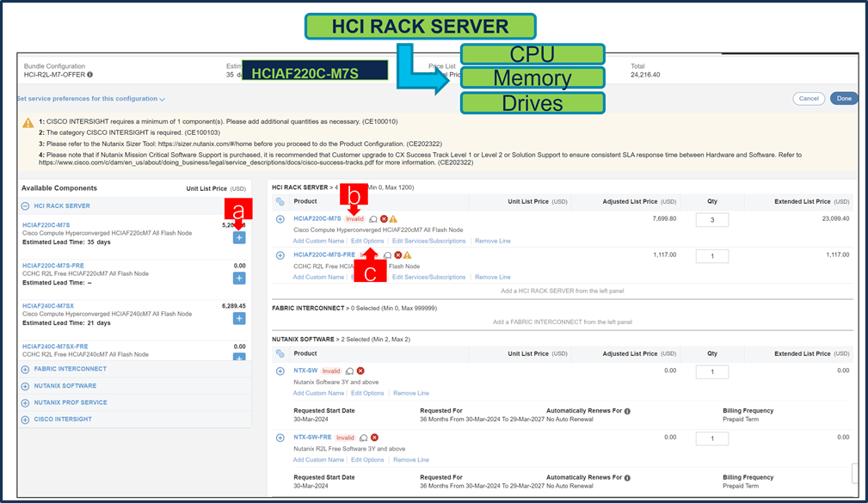
Task: Expand the NUTANIX PROF SERVICE category
Action: [x=26, y=403]
